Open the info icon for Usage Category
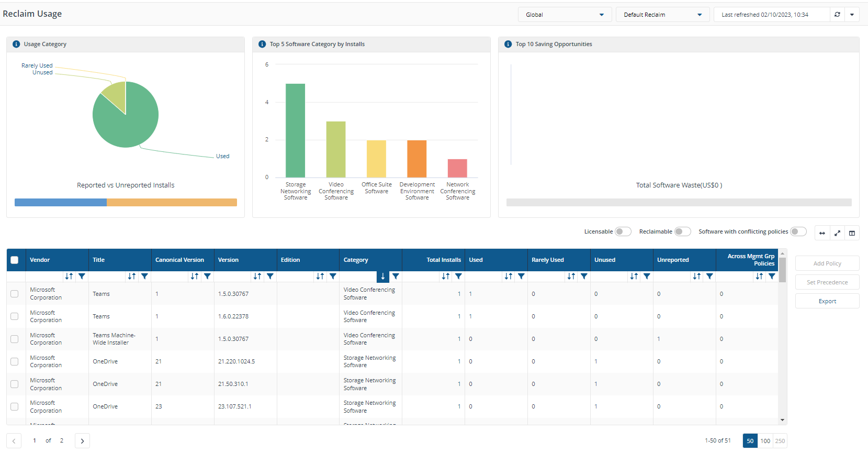 click(16, 44)
